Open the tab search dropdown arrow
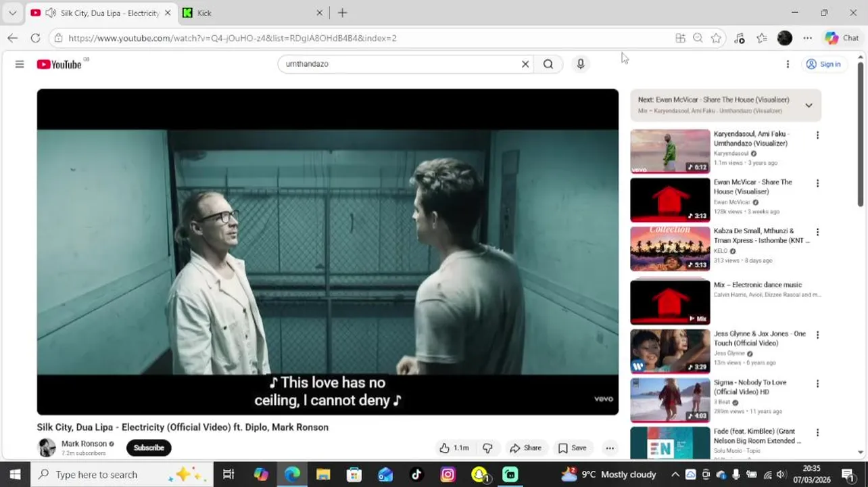Screen dimensions: 868x487 12,13
